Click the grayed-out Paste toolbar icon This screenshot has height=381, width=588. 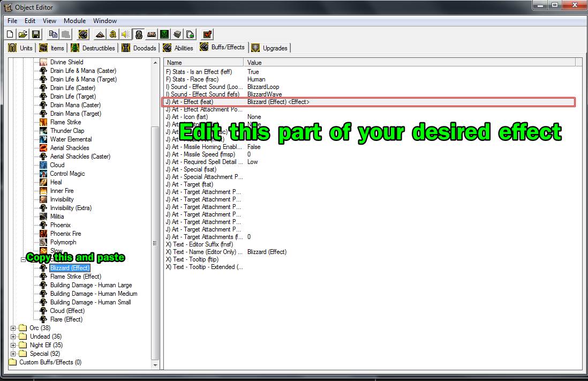(x=66, y=34)
